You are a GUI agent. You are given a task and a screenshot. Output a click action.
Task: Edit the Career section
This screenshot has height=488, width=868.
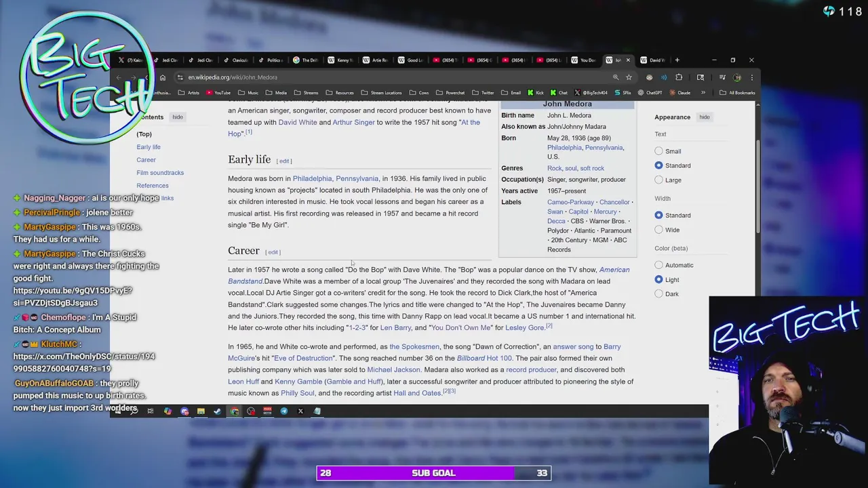pos(273,252)
